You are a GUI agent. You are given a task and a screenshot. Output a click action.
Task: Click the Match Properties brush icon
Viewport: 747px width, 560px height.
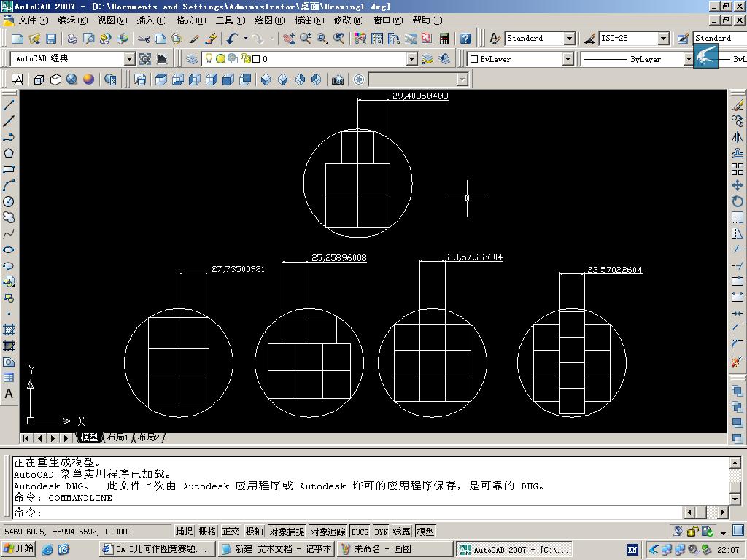[194, 39]
